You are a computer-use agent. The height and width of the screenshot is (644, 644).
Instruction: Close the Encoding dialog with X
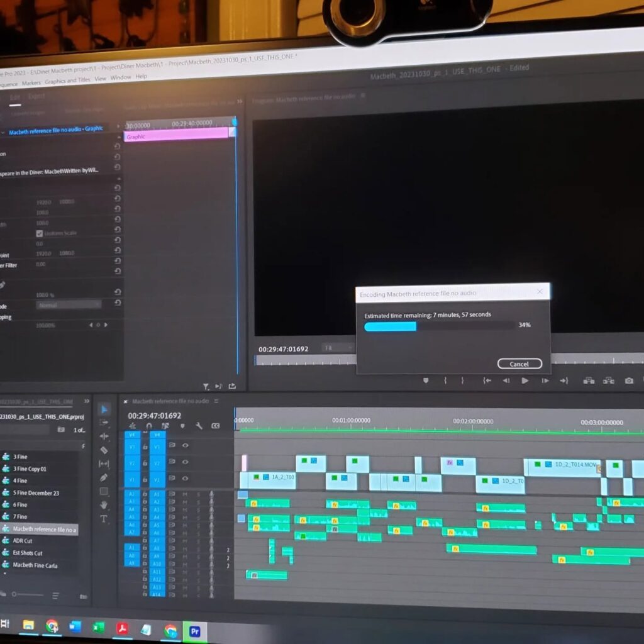point(540,291)
